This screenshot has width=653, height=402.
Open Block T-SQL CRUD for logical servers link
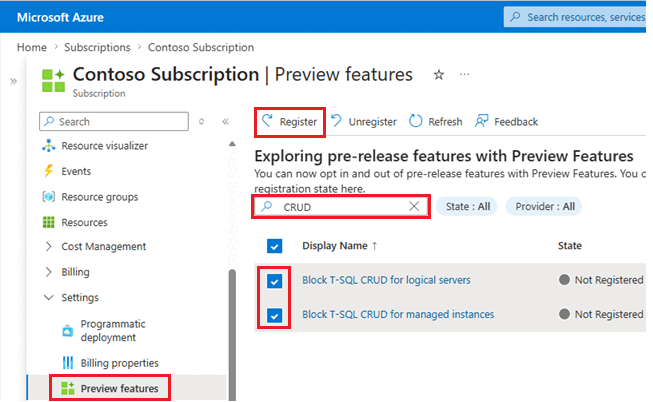point(386,280)
